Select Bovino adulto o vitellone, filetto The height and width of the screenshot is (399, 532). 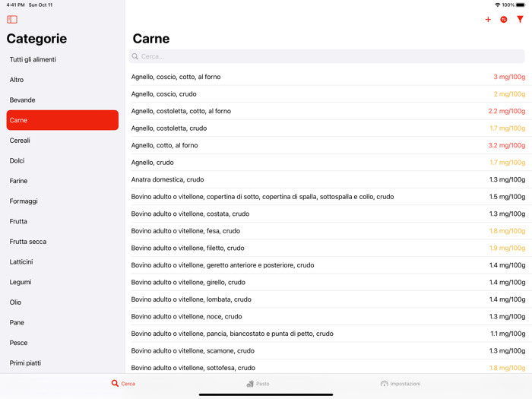coord(328,248)
